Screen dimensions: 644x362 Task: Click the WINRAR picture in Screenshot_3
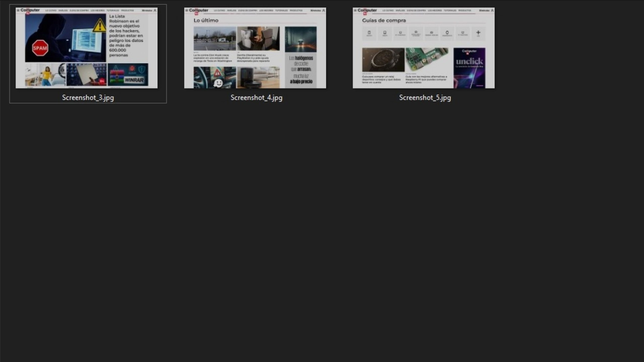pyautogui.click(x=128, y=74)
